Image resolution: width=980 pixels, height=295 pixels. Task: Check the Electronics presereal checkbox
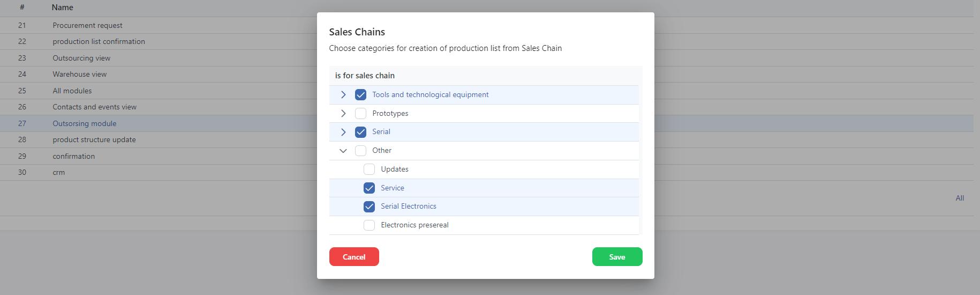pyautogui.click(x=369, y=225)
